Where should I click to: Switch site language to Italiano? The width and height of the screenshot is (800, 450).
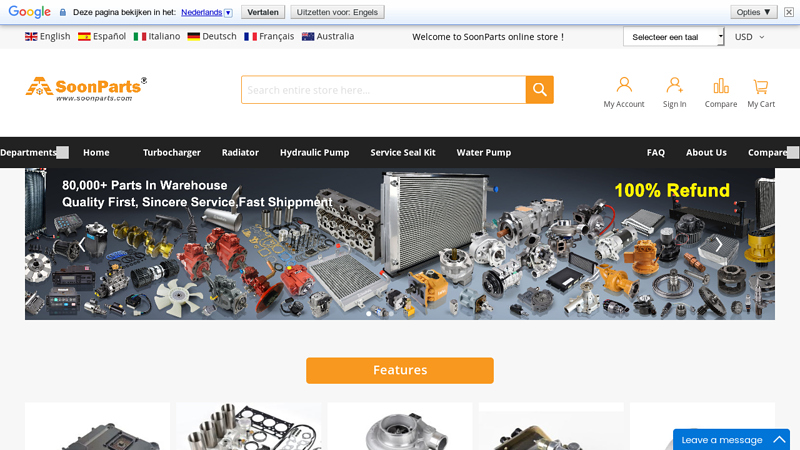tap(164, 36)
